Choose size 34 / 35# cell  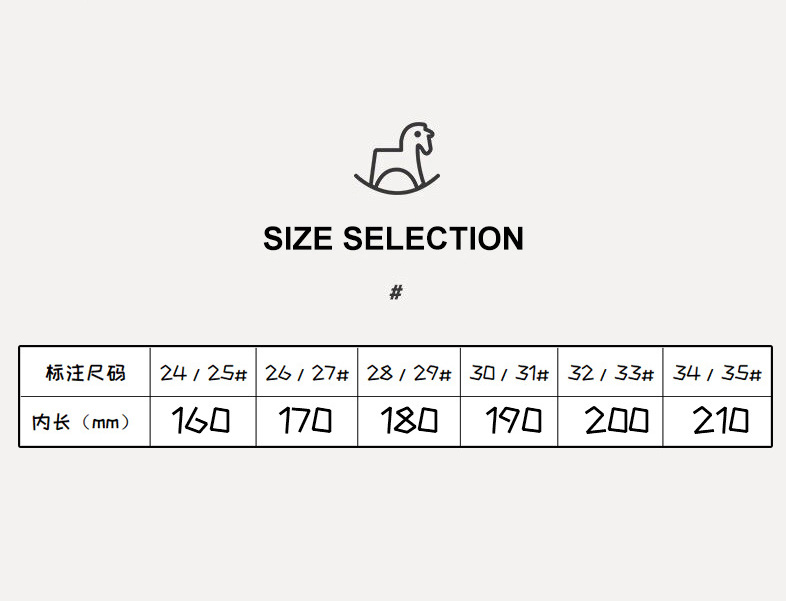pos(717,374)
